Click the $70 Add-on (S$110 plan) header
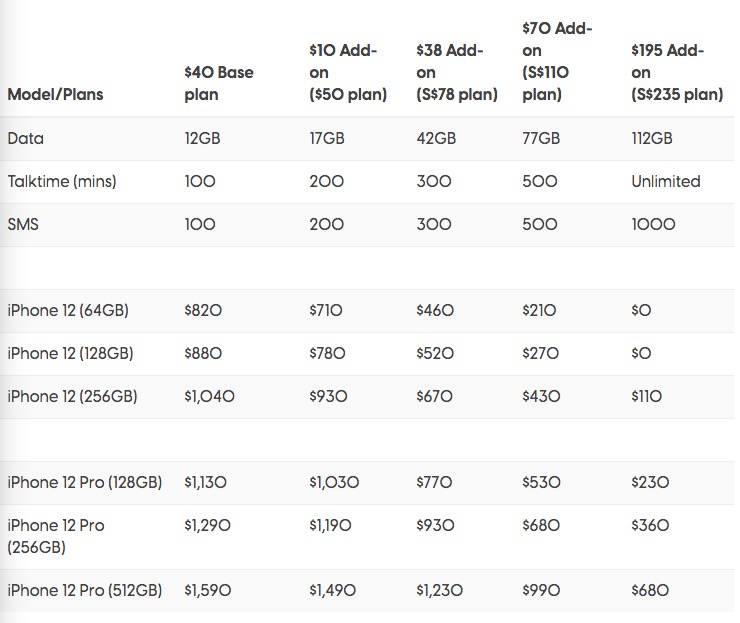Viewport: 740px width, 623px height. (560, 61)
